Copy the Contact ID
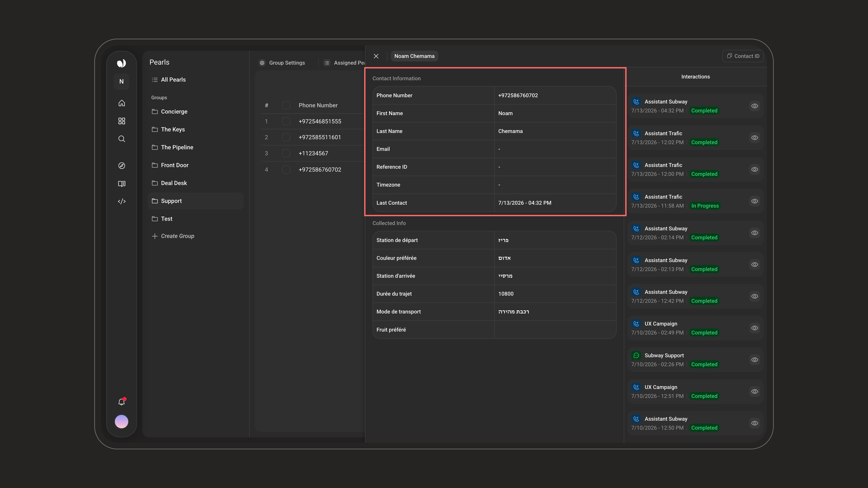 point(743,56)
